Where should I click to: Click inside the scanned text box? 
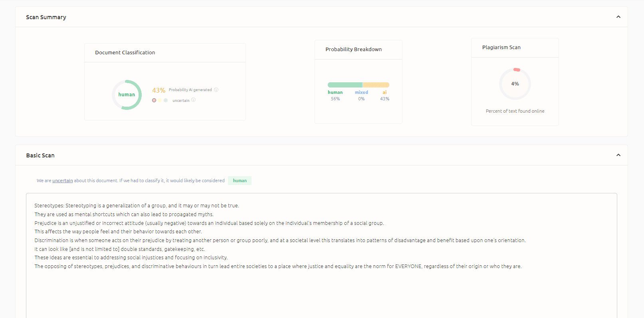321,292
